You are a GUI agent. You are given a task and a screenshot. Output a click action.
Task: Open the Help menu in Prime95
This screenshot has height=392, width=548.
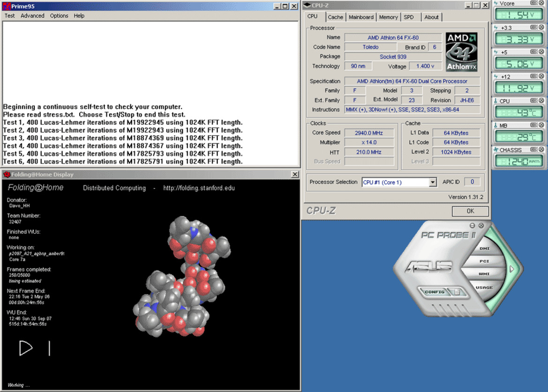(79, 16)
